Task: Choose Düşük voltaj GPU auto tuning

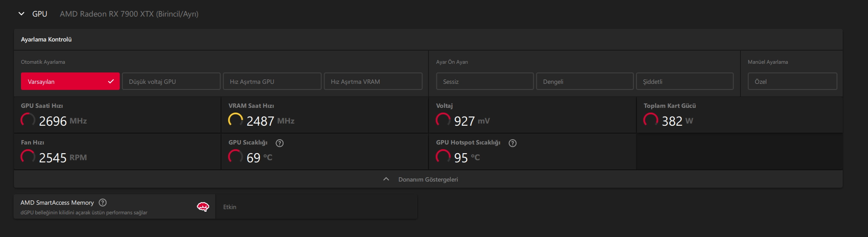Action: coord(171,81)
